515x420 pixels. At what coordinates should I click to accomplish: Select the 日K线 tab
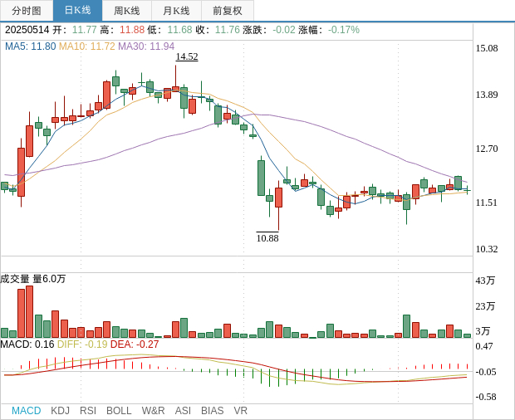click(77, 11)
